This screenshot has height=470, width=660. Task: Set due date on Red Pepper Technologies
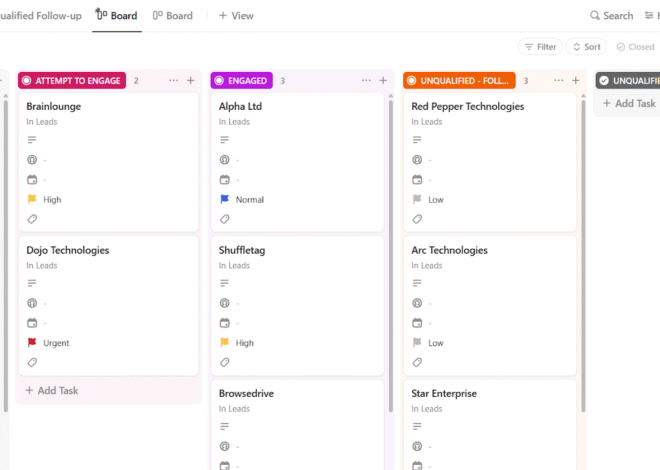(x=417, y=180)
